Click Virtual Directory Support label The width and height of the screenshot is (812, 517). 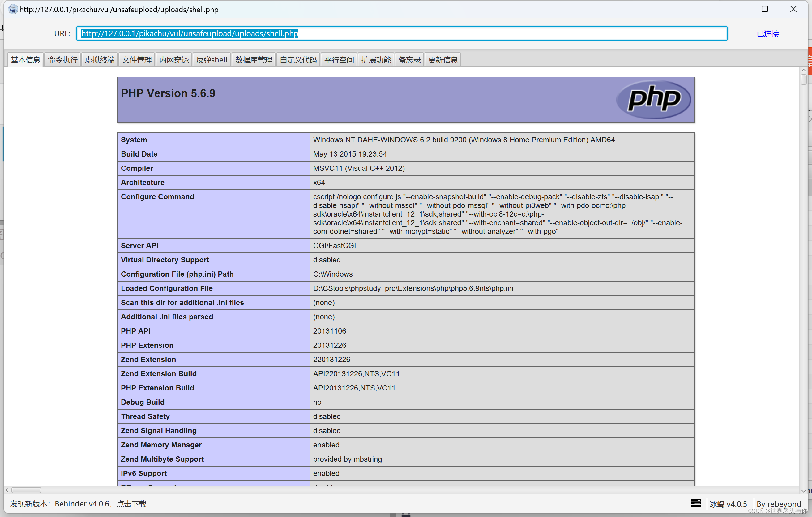click(165, 260)
